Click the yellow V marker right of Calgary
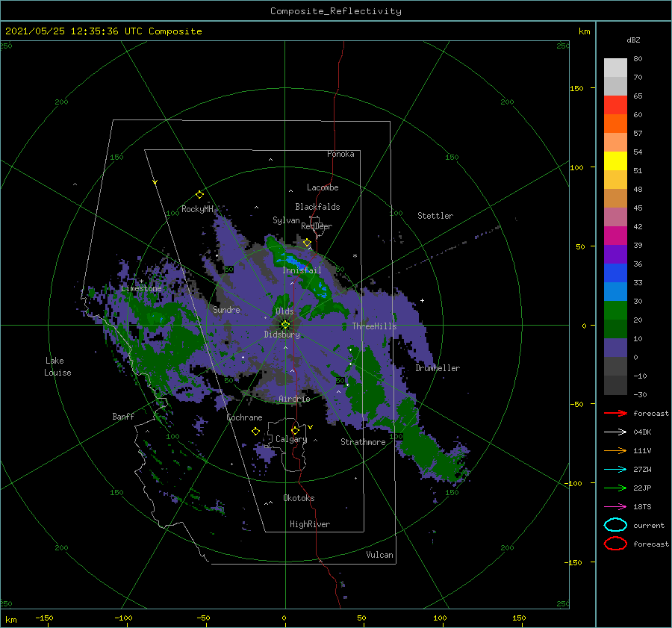This screenshot has width=672, height=628. click(x=311, y=427)
